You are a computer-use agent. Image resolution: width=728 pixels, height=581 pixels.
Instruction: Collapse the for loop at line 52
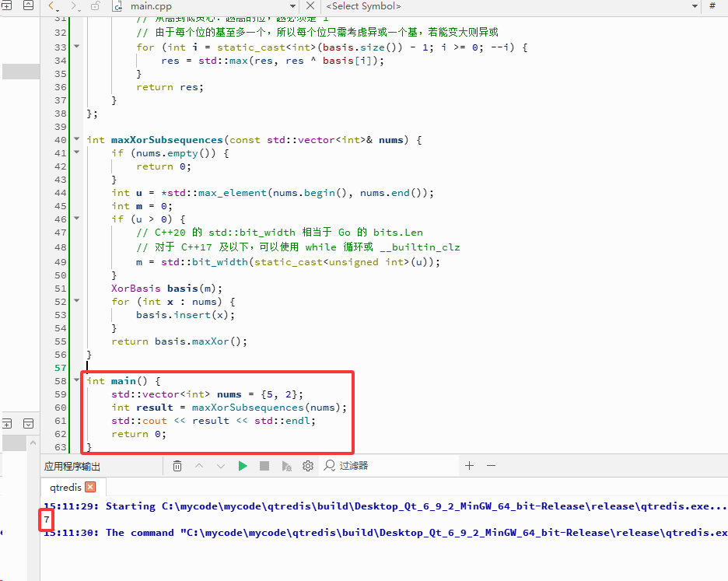(x=76, y=301)
